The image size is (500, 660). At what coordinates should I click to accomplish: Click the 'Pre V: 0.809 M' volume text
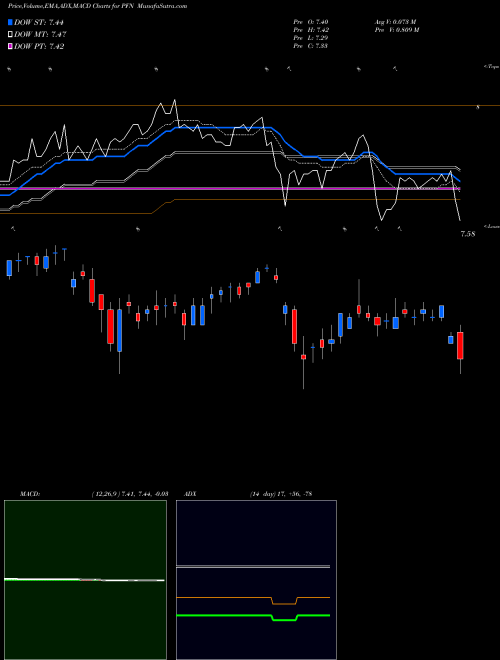click(x=396, y=30)
